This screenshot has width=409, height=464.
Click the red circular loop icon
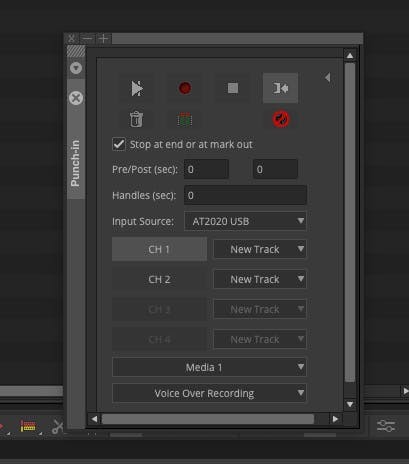tap(281, 119)
